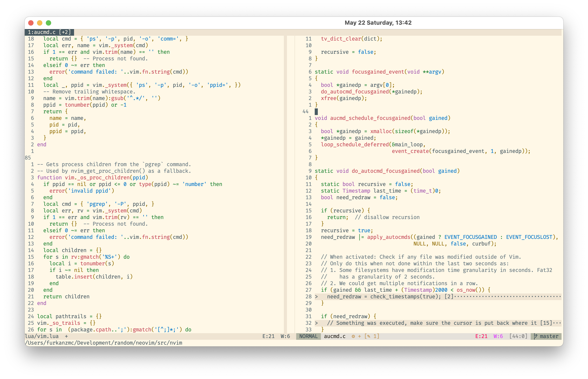Click the gear icon beside aucmd.c in statusline
This screenshot has height=379, width=588.
pyautogui.click(x=353, y=336)
